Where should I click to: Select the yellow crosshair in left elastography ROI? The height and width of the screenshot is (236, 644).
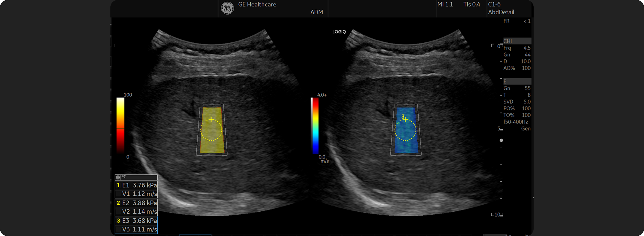211,119
